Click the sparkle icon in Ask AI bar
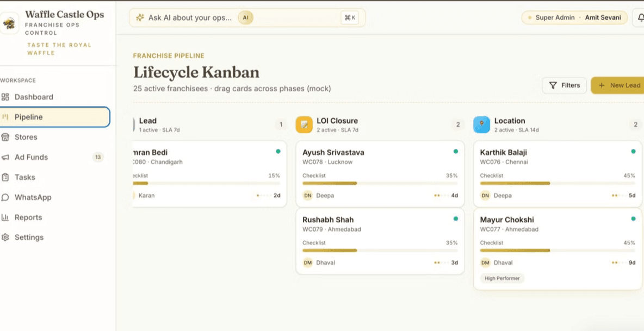The height and width of the screenshot is (331, 644). coord(140,17)
